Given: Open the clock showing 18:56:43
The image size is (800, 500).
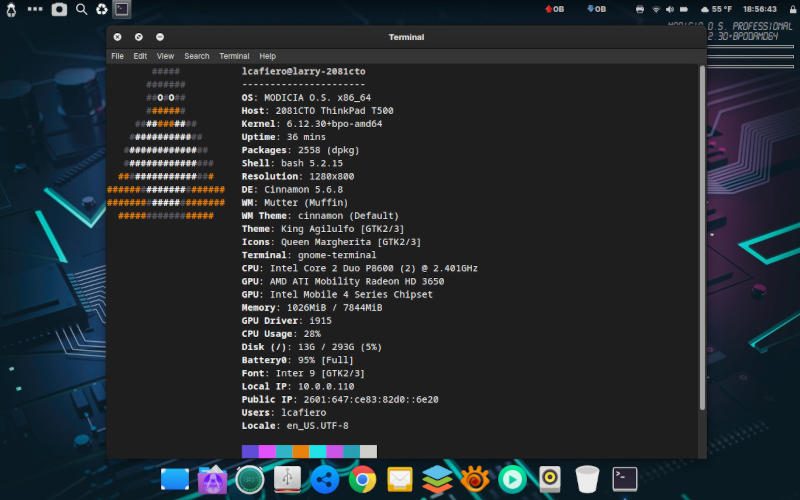Looking at the screenshot, I should pos(760,9).
